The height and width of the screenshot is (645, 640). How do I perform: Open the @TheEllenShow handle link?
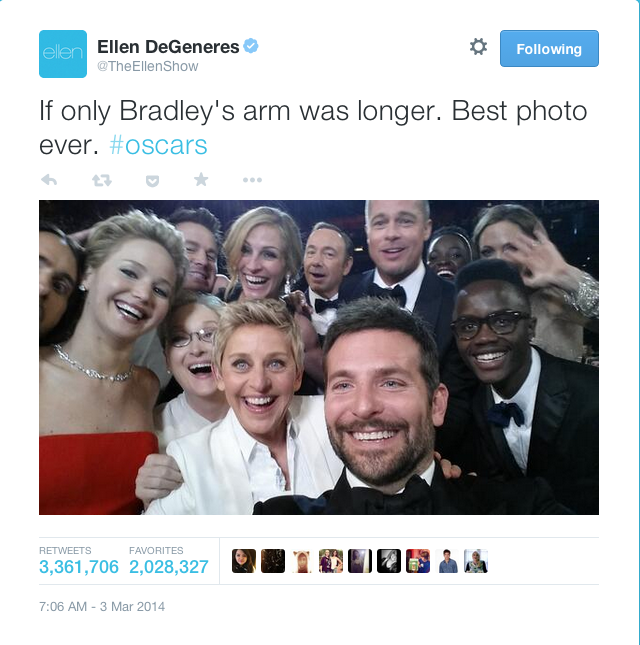tap(148, 66)
